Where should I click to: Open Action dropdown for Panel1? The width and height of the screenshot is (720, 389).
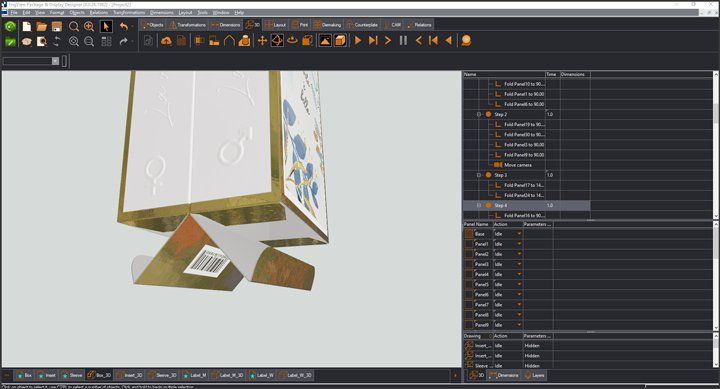click(519, 244)
